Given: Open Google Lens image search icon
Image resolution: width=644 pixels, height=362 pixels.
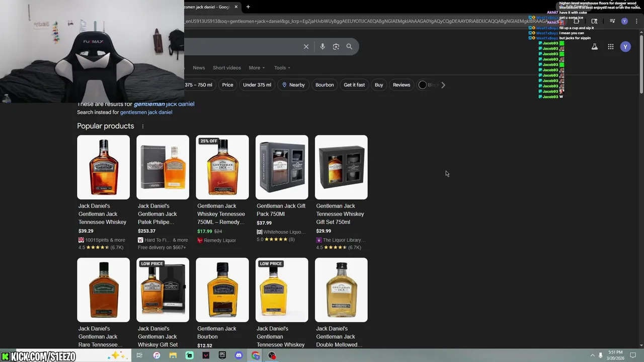Looking at the screenshot, I should (336, 46).
